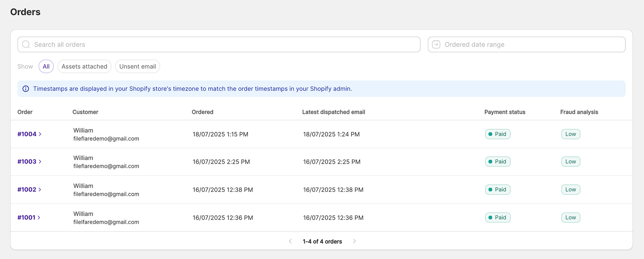Screen dimensions: 644x259
Task: Expand order #1004 using its chevron
Action: (40, 134)
